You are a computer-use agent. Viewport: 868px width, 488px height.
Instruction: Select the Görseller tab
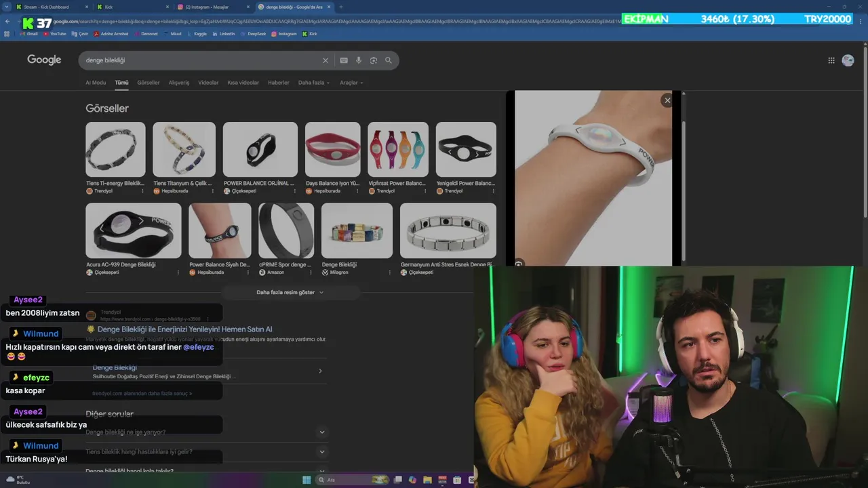[149, 83]
